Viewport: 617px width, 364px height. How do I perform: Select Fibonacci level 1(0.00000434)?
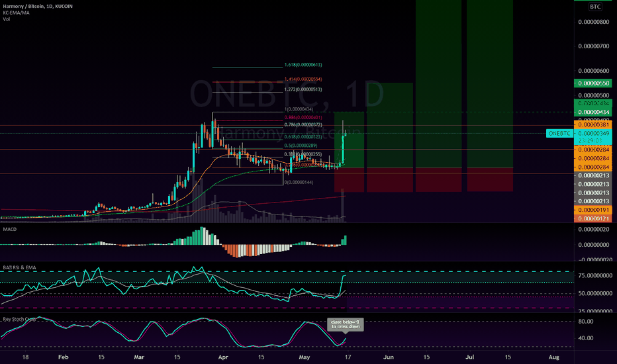pos(299,109)
